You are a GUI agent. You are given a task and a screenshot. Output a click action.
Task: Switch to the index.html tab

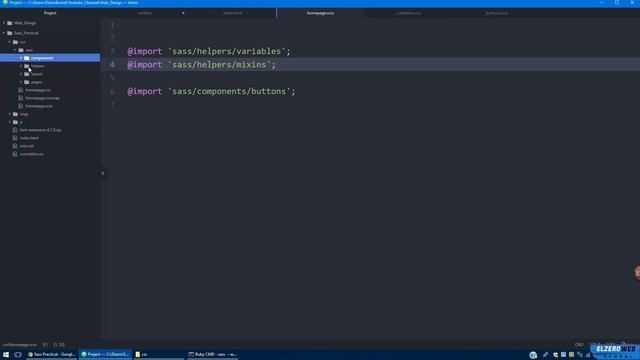pos(232,13)
